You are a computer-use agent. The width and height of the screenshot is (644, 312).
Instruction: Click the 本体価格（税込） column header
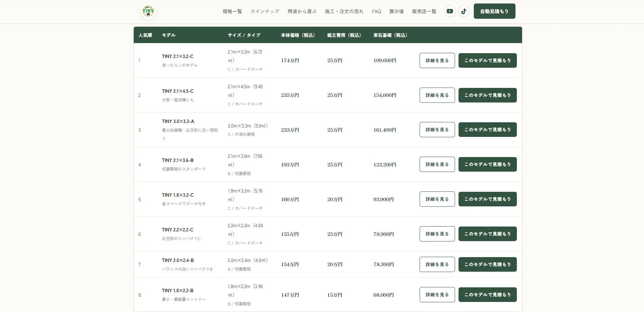(299, 35)
